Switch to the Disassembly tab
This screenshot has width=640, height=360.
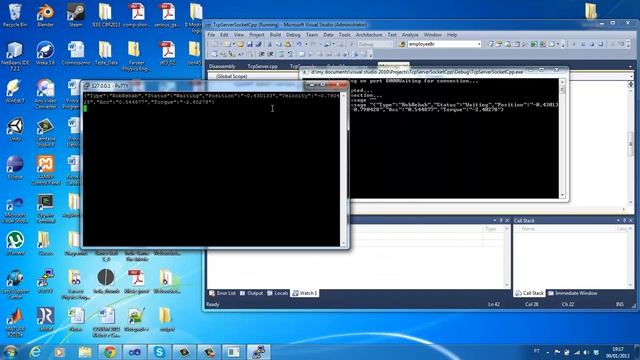222,66
